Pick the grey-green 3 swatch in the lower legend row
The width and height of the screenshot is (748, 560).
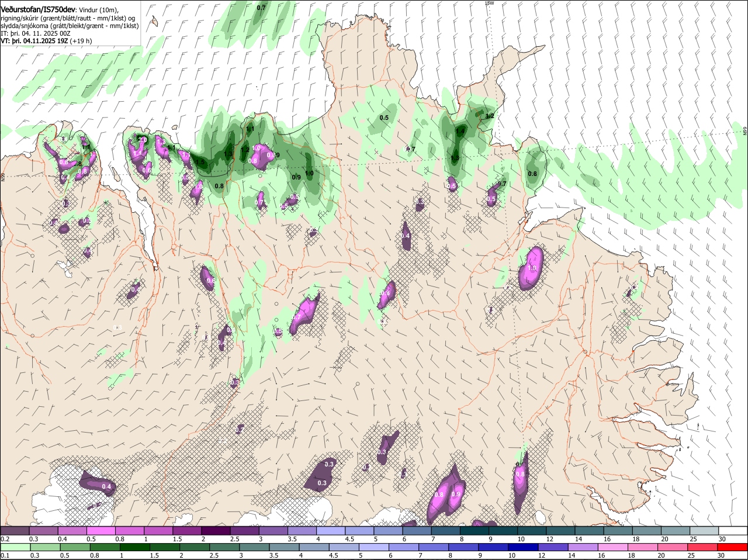coord(255,547)
